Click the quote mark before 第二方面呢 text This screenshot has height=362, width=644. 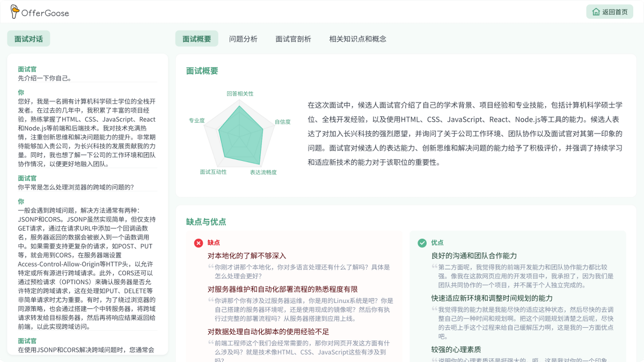click(435, 267)
